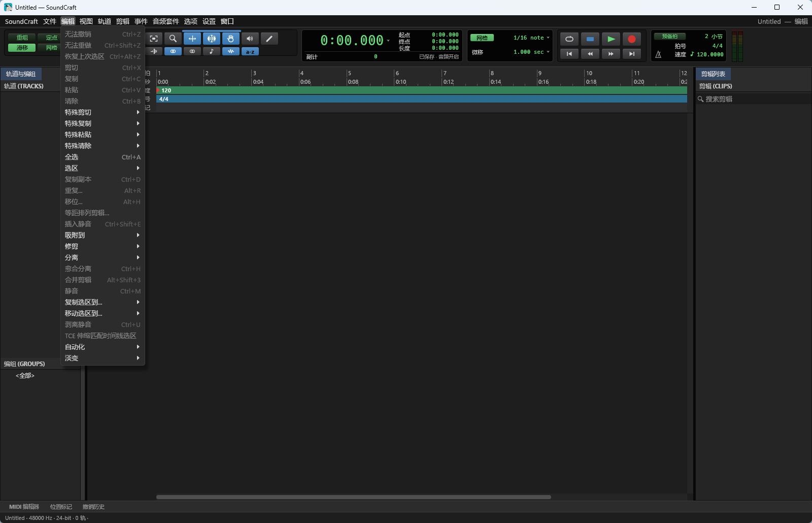Click the blue stop button
The height and width of the screenshot is (523, 812).
[590, 39]
